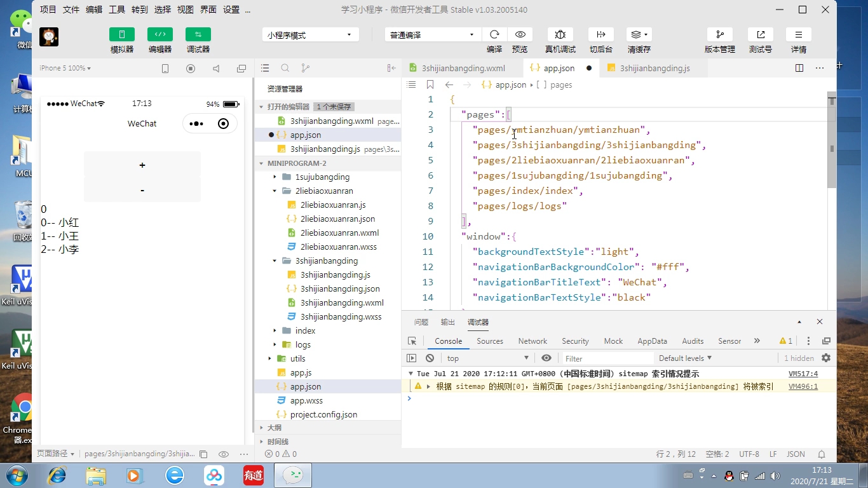The image size is (868, 488).
Task: Open the editor more actions menu
Action: pyautogui.click(x=820, y=68)
